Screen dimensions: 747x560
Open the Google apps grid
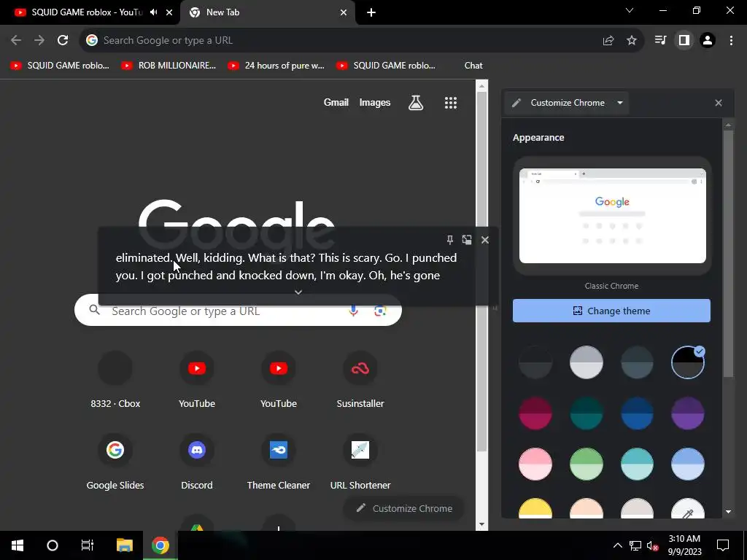(x=451, y=102)
